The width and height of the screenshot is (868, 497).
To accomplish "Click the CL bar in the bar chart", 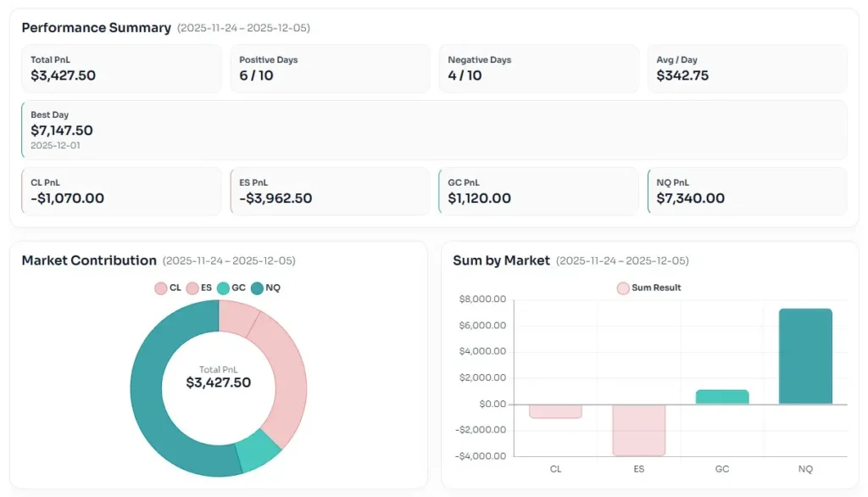I will pos(556,411).
